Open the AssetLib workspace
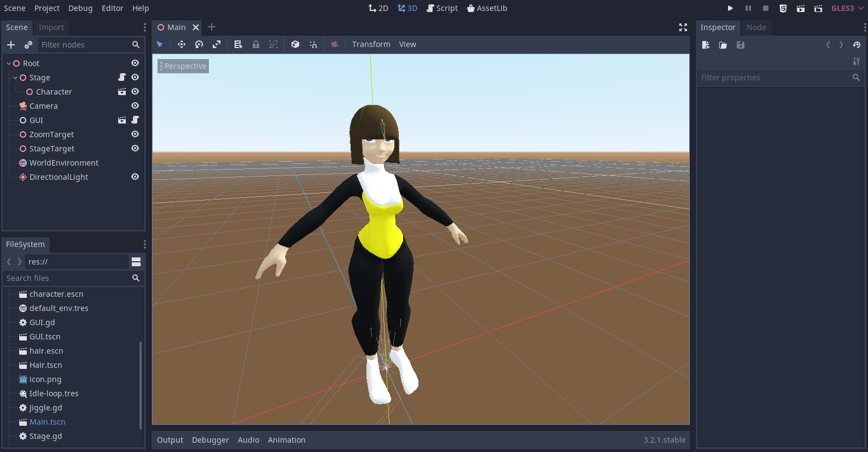Image resolution: width=868 pixels, height=452 pixels. [x=487, y=8]
